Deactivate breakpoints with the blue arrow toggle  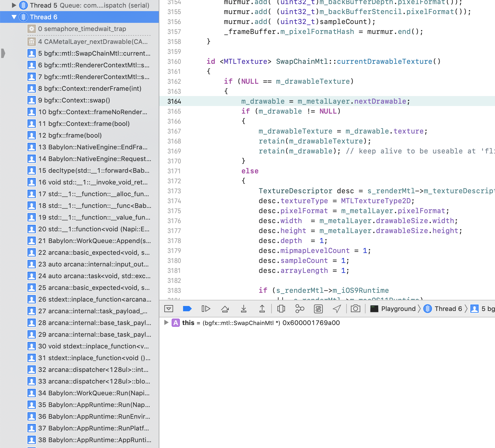point(187,309)
